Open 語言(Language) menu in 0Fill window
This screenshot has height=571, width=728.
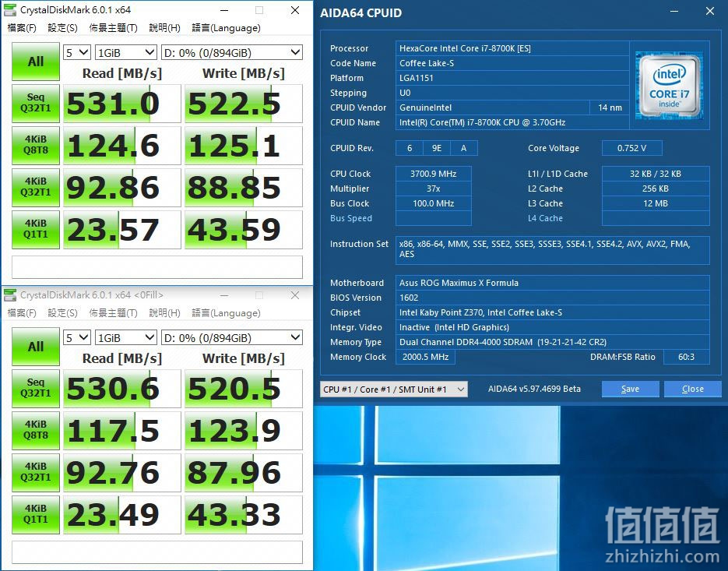tap(226, 312)
